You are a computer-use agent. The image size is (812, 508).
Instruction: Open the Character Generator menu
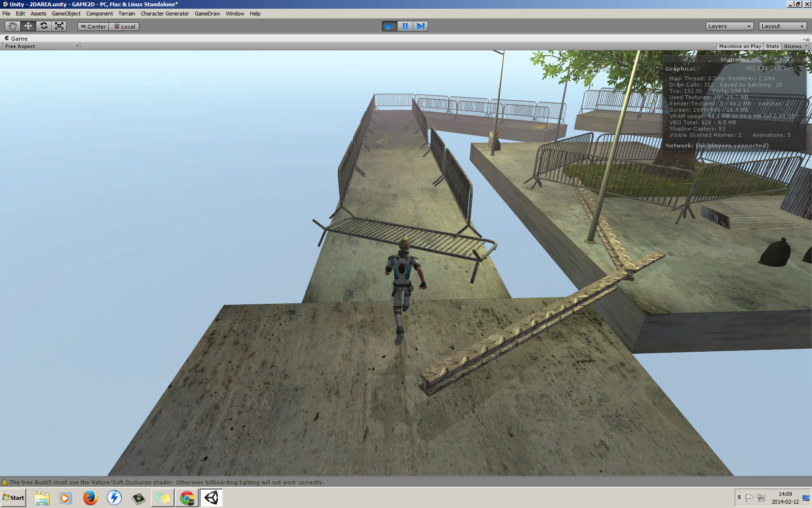tap(165, 14)
